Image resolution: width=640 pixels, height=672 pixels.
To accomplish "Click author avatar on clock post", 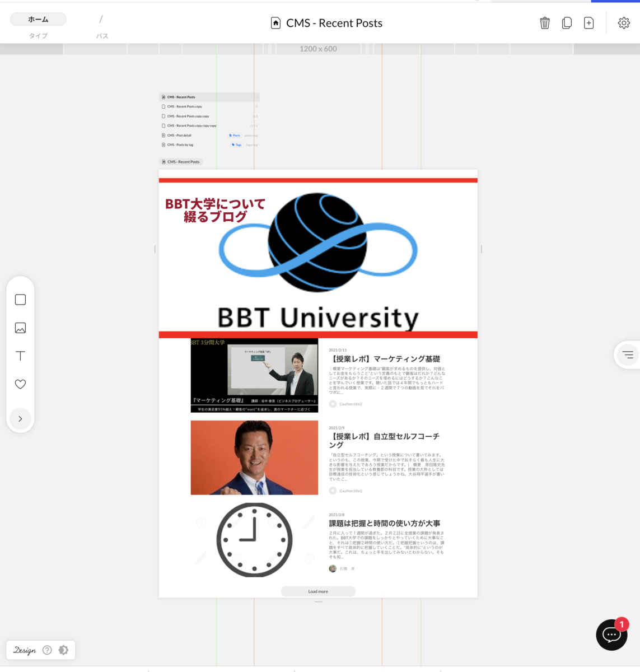I will pyautogui.click(x=333, y=568).
